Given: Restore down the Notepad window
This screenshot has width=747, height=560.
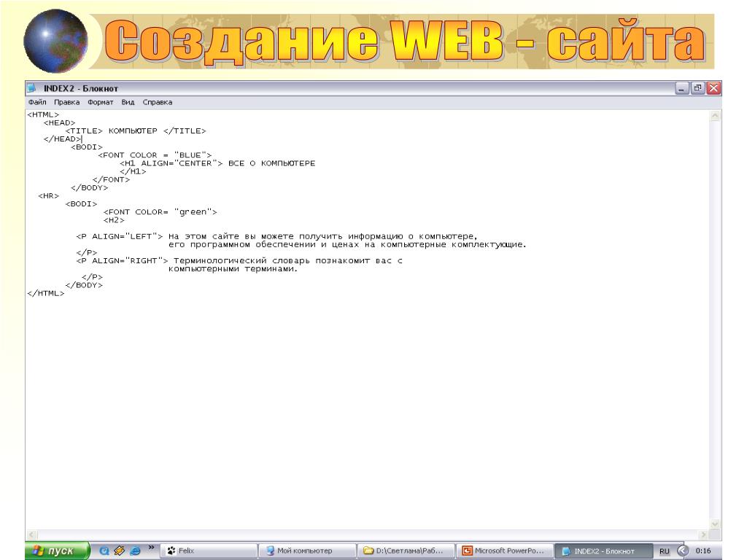Looking at the screenshot, I should [698, 88].
